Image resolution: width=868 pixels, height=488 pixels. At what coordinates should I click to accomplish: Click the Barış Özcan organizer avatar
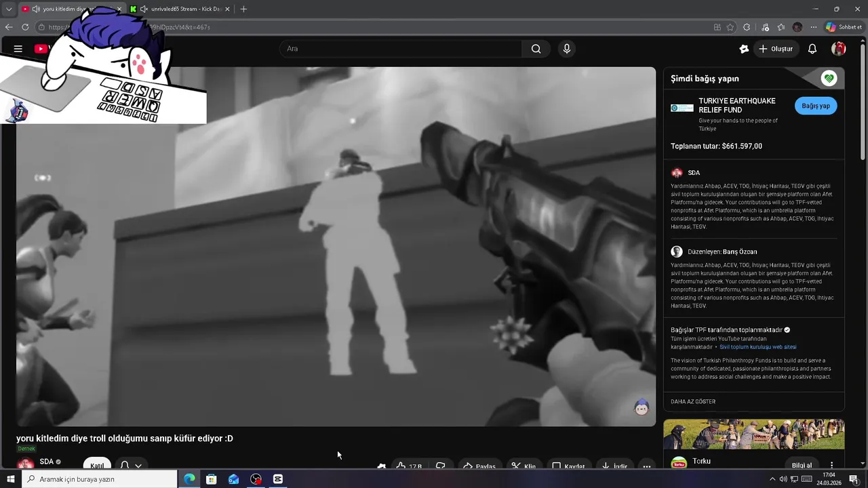677,251
